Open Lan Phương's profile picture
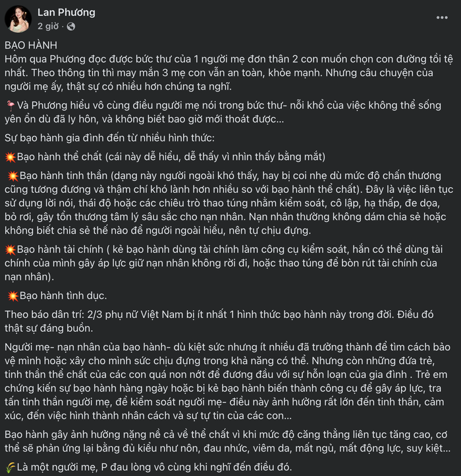 (17, 20)
